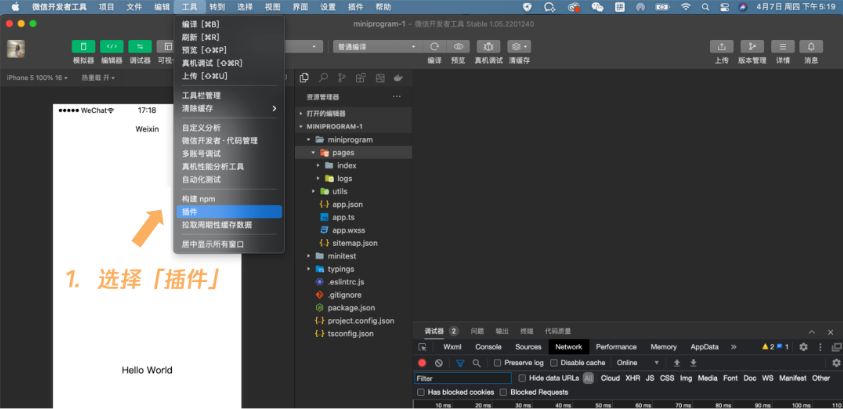
Task: Enable Preserve log checkbox
Action: (498, 363)
